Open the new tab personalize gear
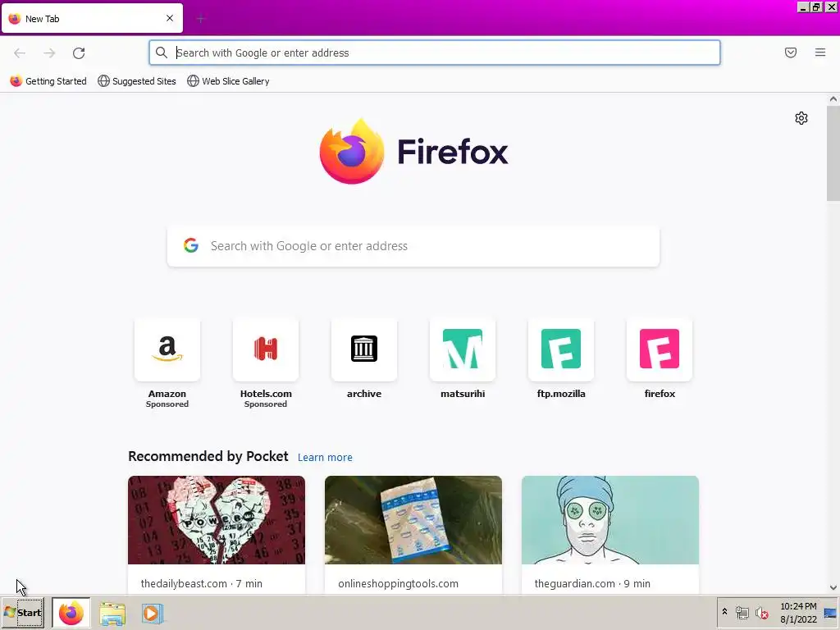The image size is (840, 630). coord(801,118)
